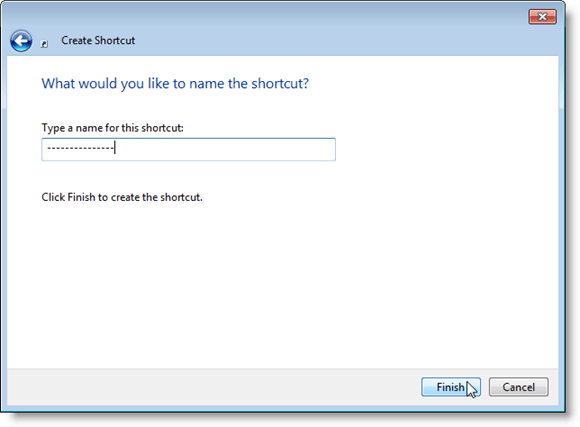Click the 'Type a name for this shortcut:' label

pyautogui.click(x=112, y=128)
